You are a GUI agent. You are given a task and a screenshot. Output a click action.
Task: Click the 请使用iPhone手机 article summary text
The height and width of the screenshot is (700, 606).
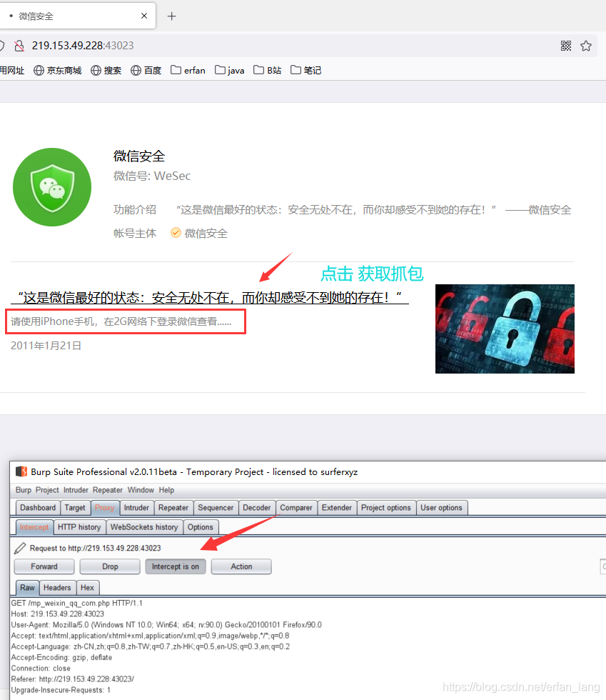(x=121, y=321)
